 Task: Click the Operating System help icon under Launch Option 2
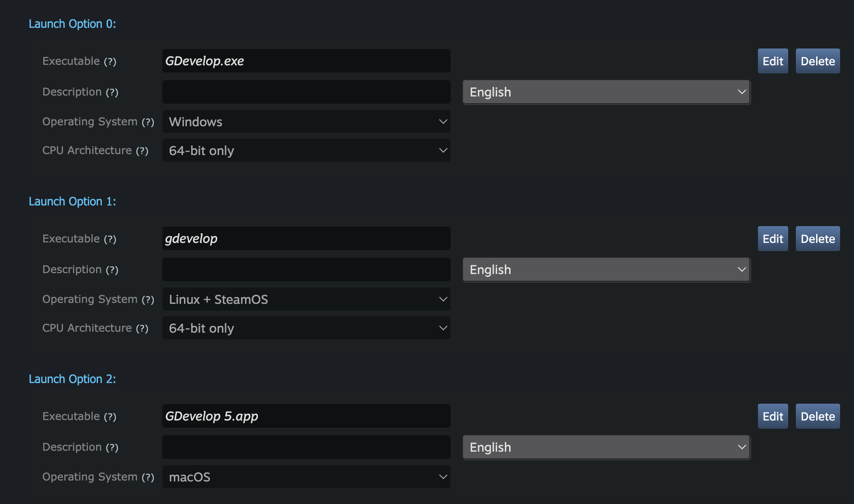148,477
